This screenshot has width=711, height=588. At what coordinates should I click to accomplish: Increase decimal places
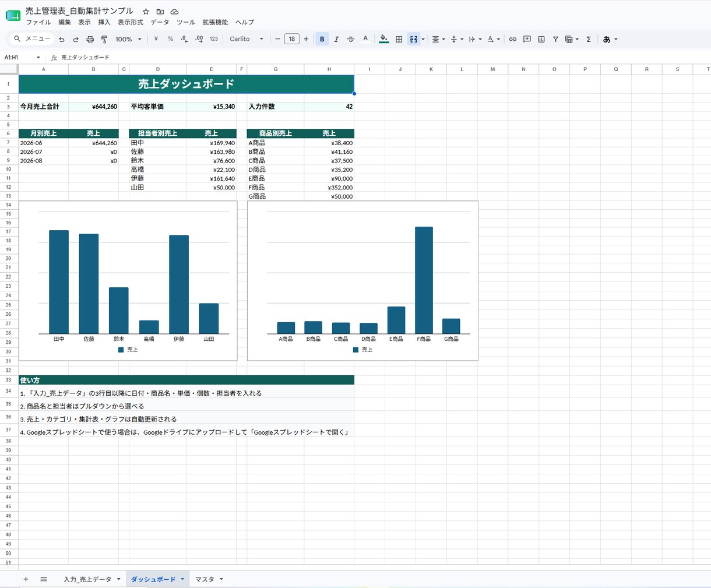(199, 39)
